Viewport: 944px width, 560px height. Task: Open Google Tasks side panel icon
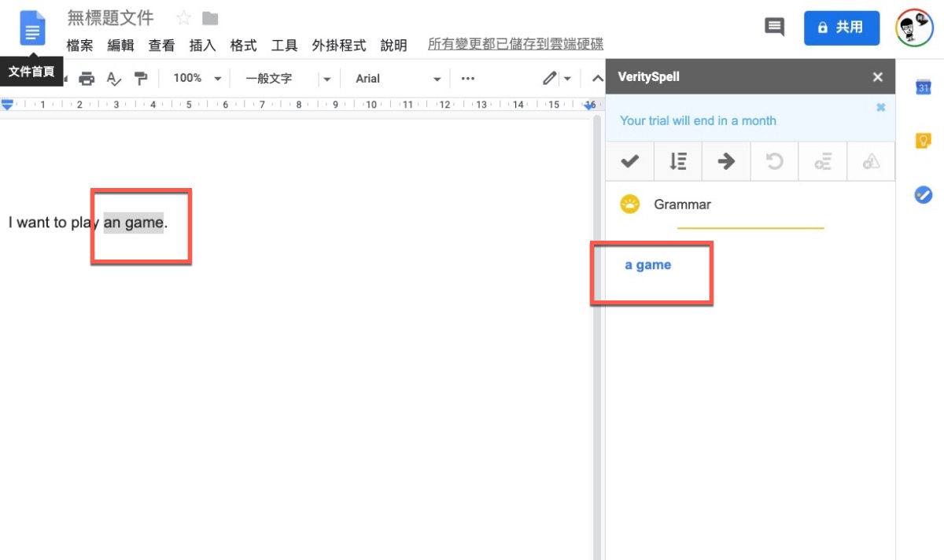924,193
